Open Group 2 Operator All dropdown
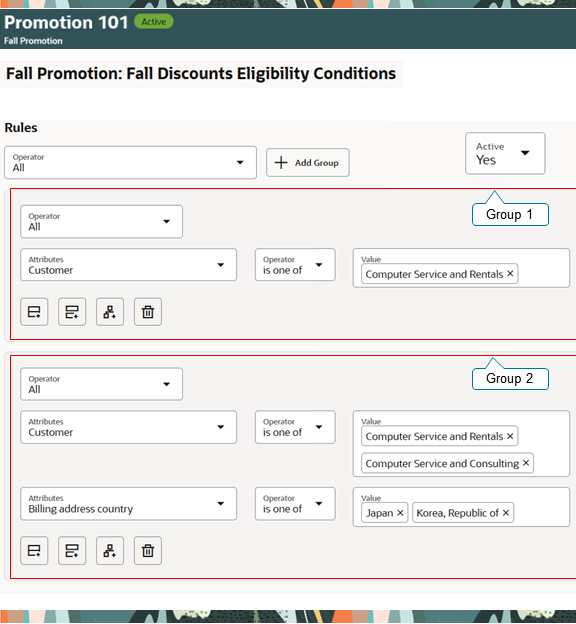The height and width of the screenshot is (624, 576). (102, 384)
